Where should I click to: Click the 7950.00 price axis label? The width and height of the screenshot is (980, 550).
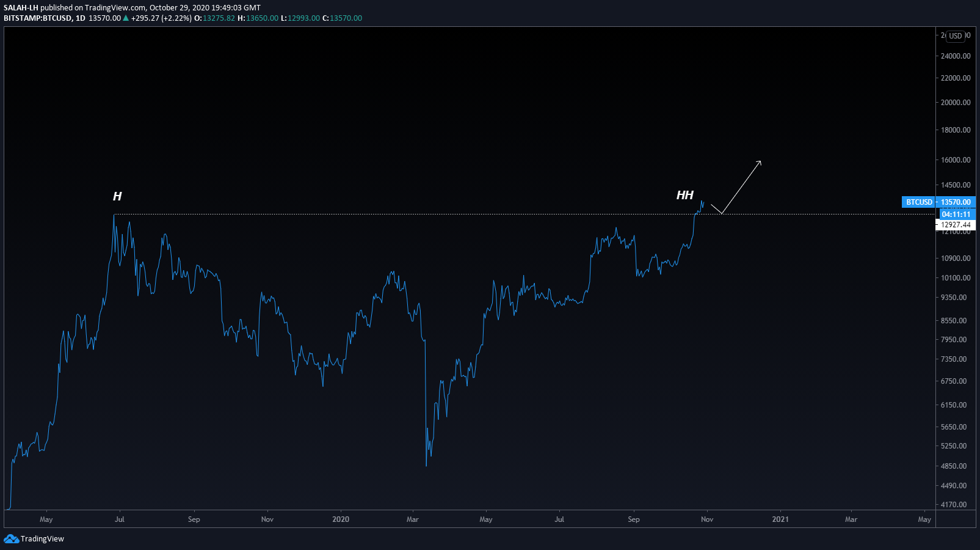point(954,340)
